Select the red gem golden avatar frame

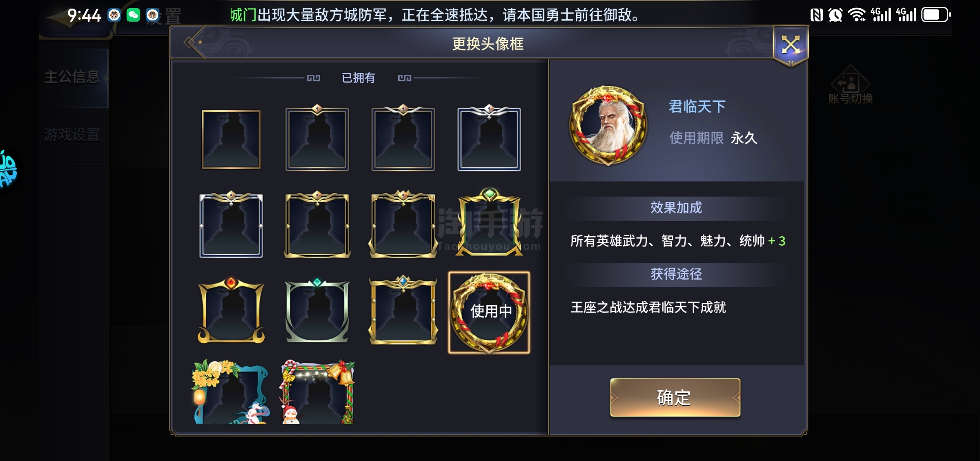[x=231, y=311]
